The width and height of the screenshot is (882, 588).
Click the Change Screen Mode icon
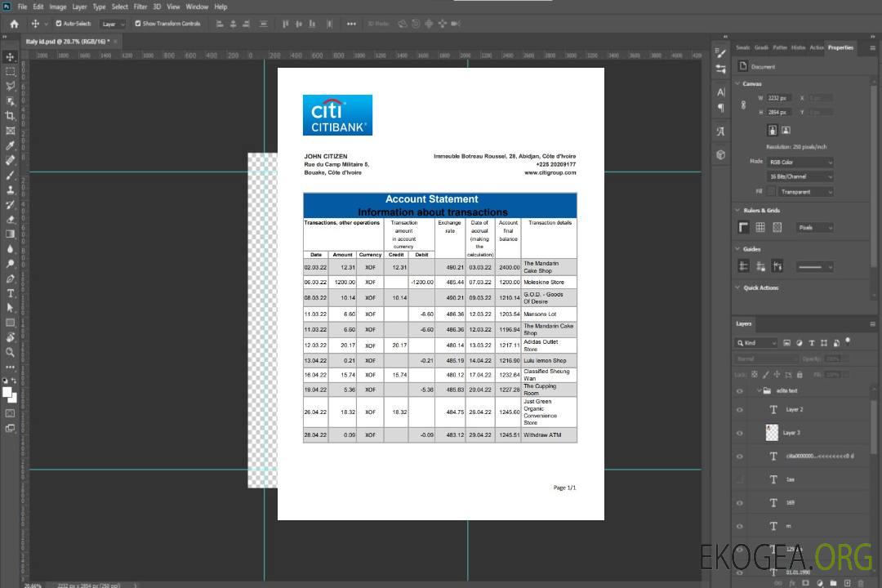[x=10, y=429]
